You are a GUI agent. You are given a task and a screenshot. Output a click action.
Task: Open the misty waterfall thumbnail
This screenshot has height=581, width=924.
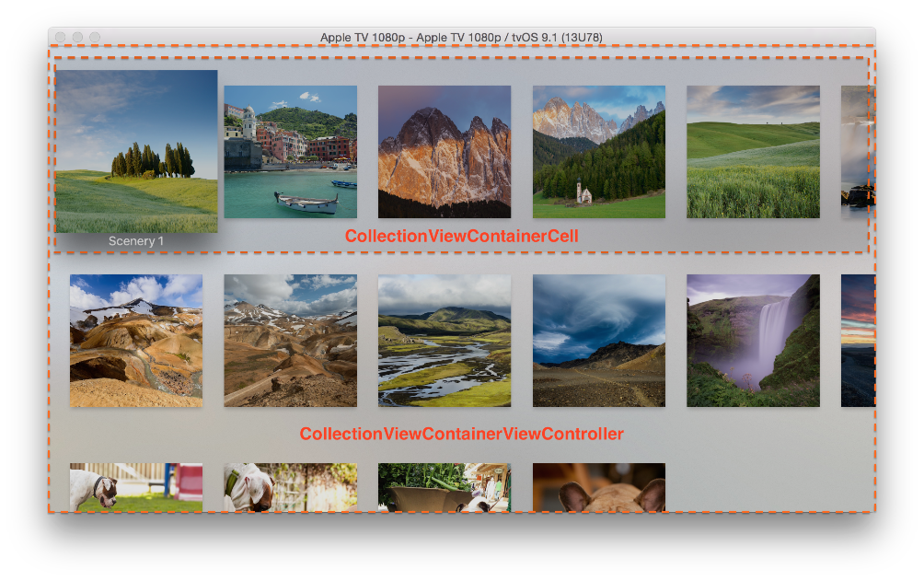click(753, 341)
